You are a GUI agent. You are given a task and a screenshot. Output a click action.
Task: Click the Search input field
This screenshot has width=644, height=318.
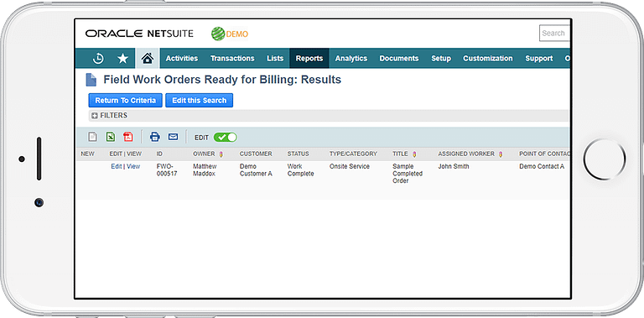[554, 34]
